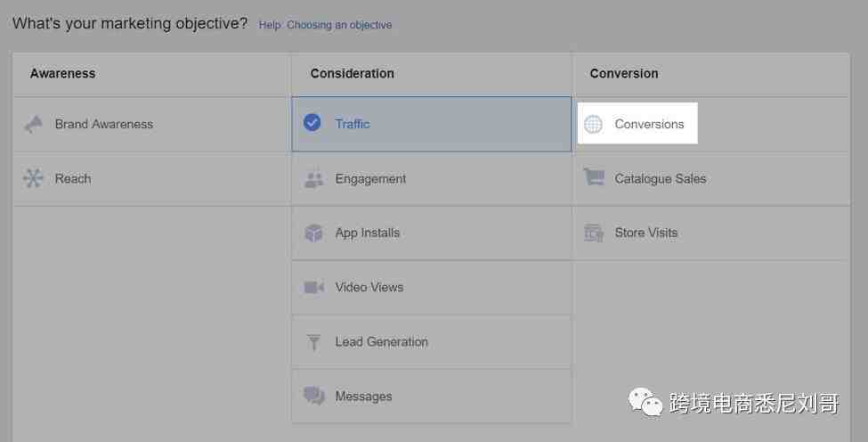
Task: Pick the Lead Generation objective label
Action: (381, 341)
